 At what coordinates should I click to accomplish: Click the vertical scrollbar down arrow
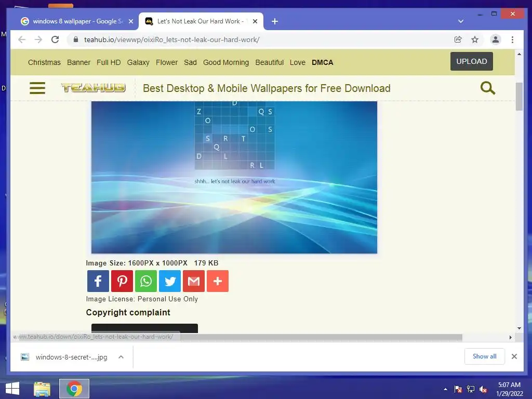click(519, 328)
